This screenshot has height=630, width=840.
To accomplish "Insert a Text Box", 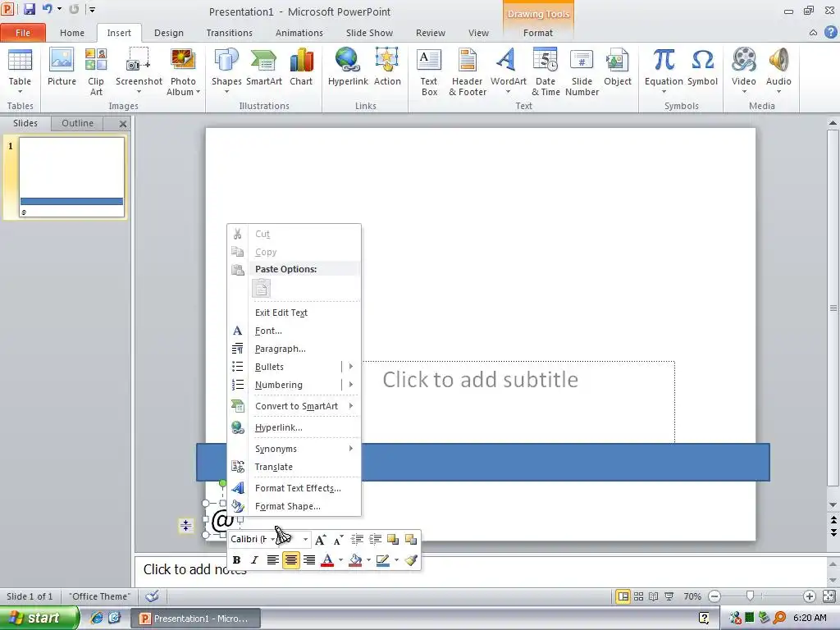I will pos(429,71).
